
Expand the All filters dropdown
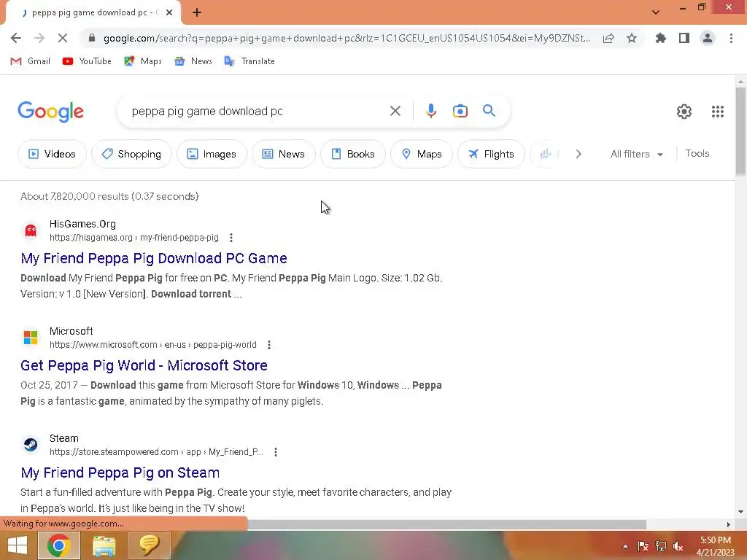coord(636,154)
